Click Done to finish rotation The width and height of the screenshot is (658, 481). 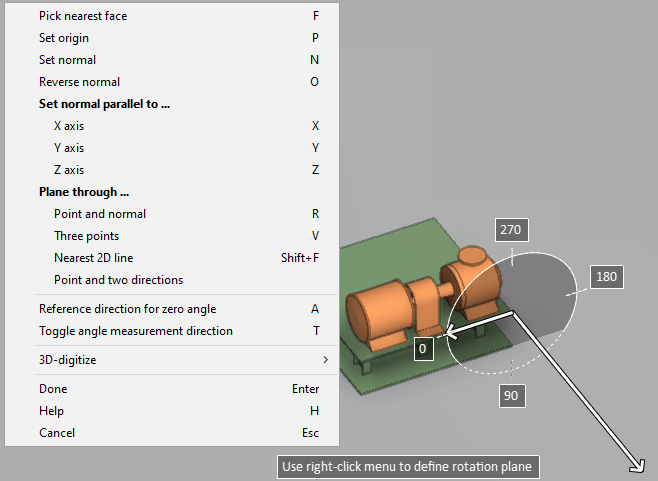[x=53, y=389]
